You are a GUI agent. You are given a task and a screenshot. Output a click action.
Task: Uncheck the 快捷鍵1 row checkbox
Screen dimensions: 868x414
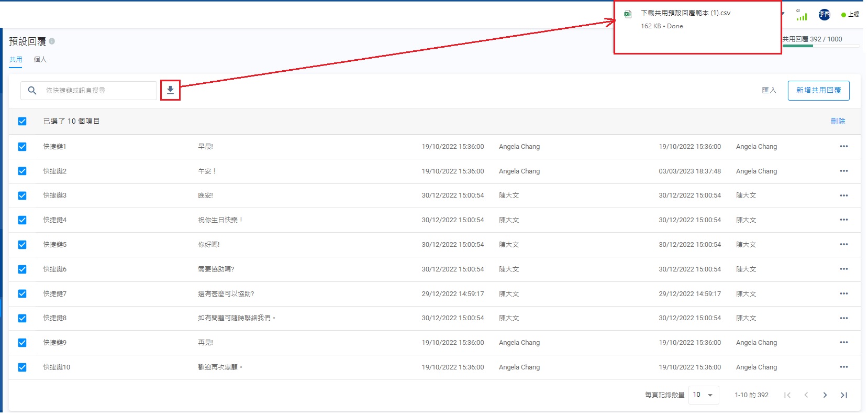[22, 147]
